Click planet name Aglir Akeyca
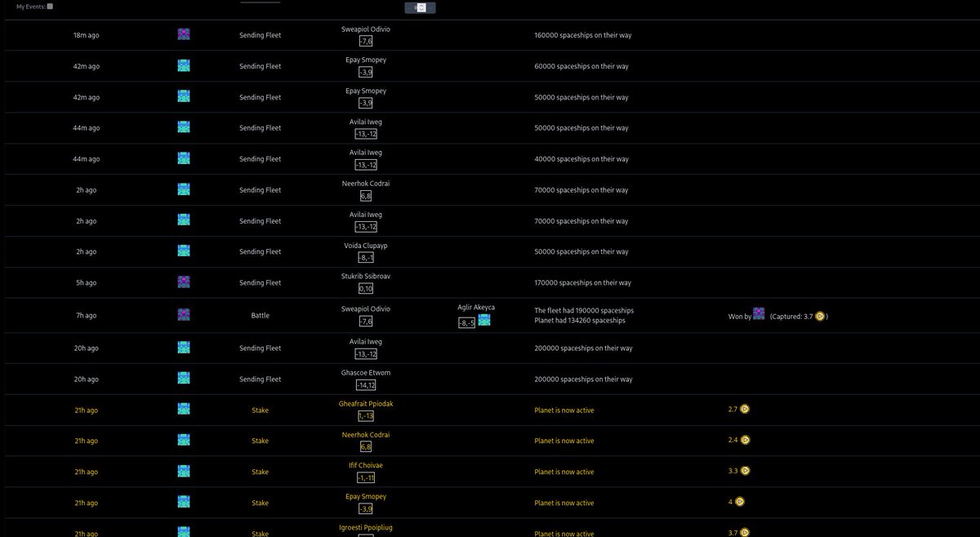The height and width of the screenshot is (537, 980). [476, 308]
